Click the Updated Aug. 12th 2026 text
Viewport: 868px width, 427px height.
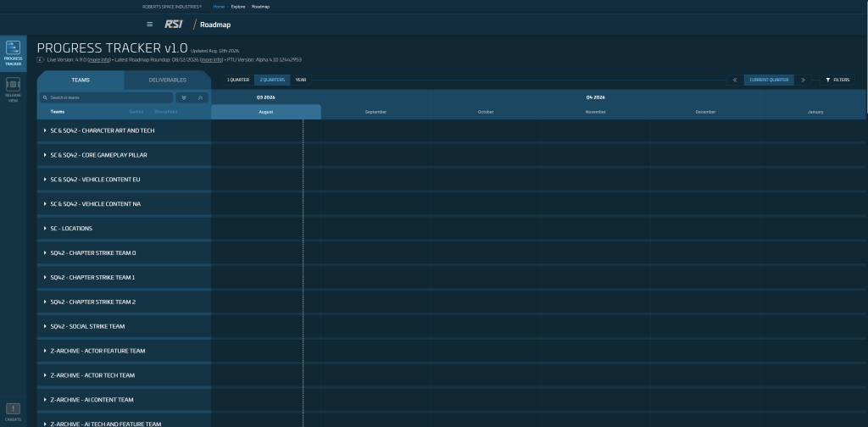coord(214,51)
